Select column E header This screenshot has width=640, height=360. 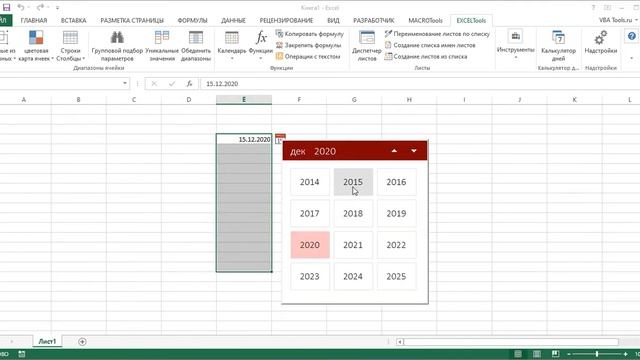244,100
